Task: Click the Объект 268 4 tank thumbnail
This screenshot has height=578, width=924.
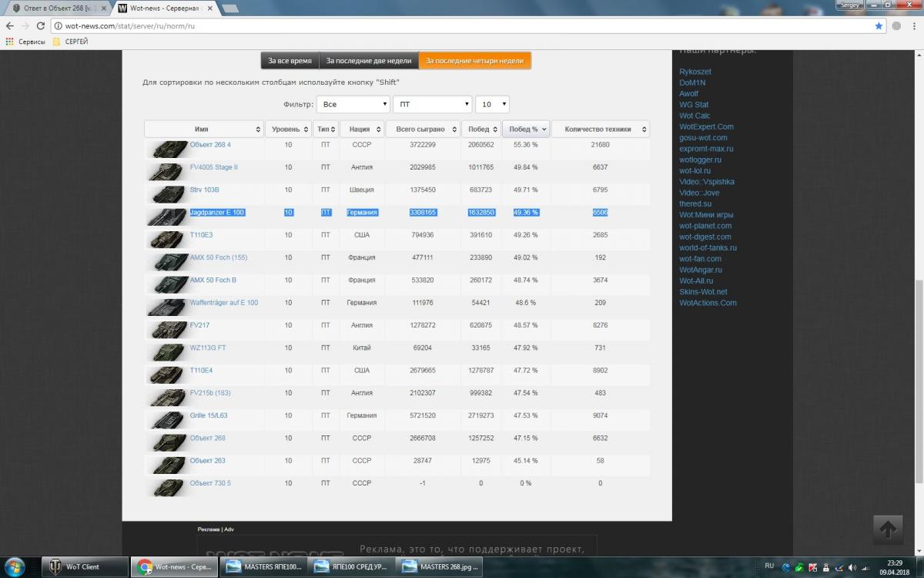Action: [x=166, y=148]
